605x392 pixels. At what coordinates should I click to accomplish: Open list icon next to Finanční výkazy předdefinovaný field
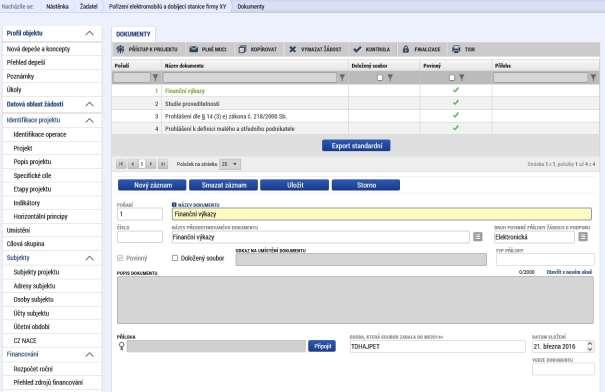(x=478, y=237)
